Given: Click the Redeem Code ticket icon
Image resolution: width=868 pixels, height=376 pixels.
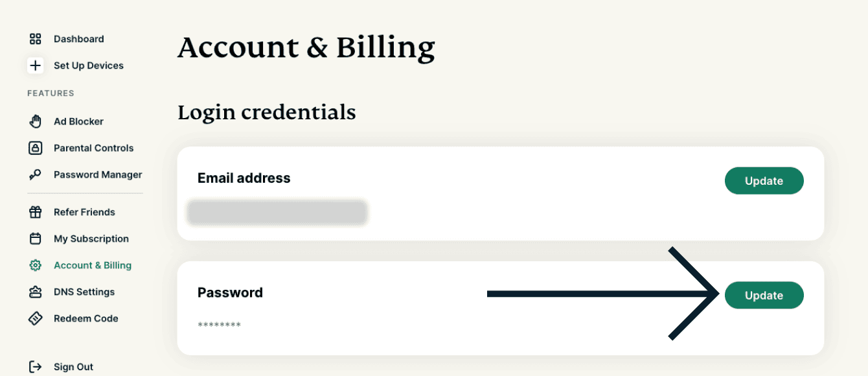Looking at the screenshot, I should [36, 318].
